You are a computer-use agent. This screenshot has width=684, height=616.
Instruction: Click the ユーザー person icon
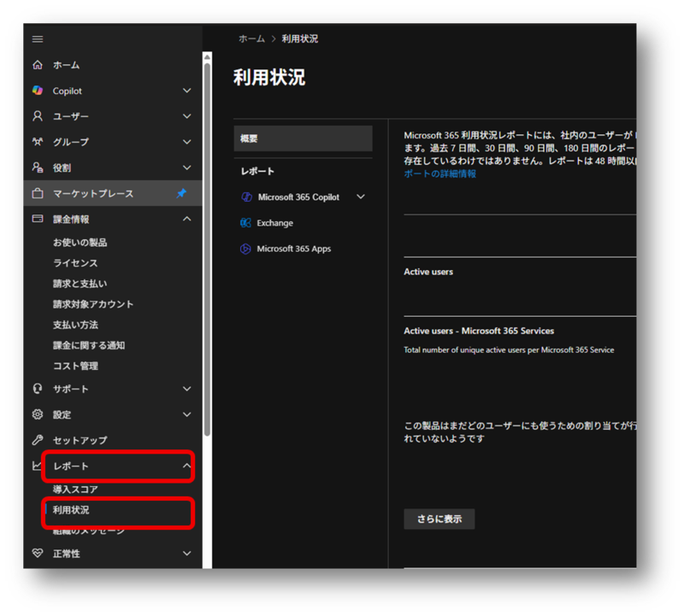pyautogui.click(x=38, y=116)
